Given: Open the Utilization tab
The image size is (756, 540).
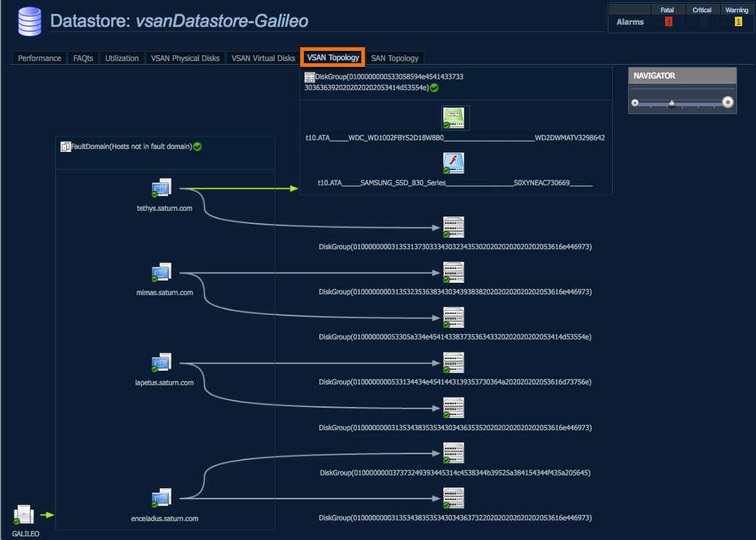Looking at the screenshot, I should (122, 58).
